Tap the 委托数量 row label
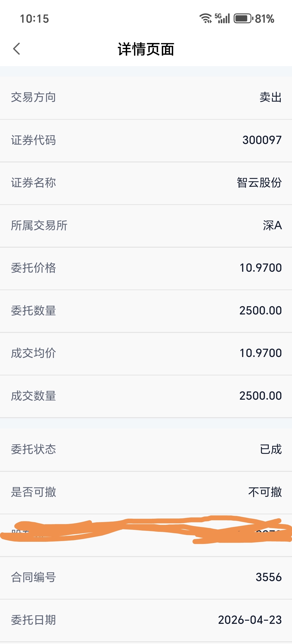 [33, 311]
